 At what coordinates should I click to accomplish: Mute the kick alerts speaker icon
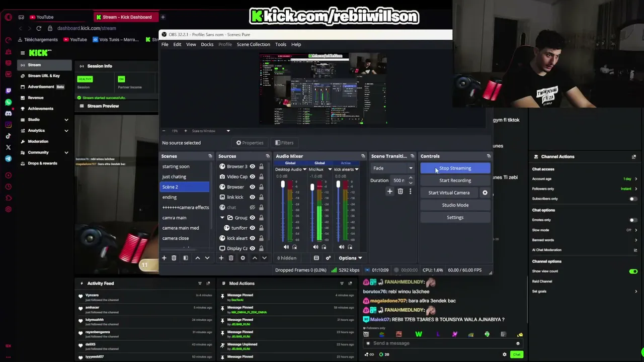341,247
